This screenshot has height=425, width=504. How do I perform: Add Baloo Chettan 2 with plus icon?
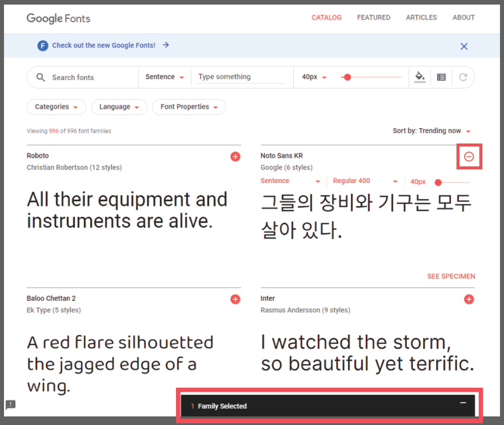tap(235, 299)
